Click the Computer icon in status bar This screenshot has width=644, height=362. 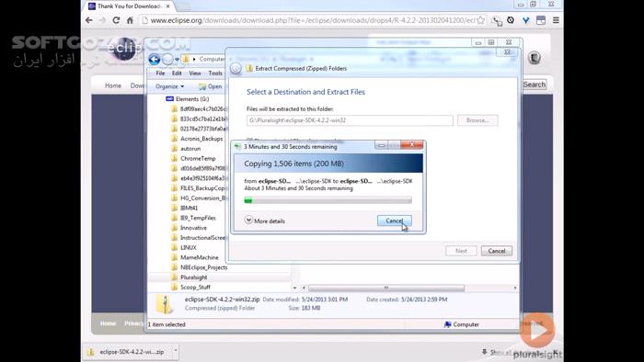point(448,324)
